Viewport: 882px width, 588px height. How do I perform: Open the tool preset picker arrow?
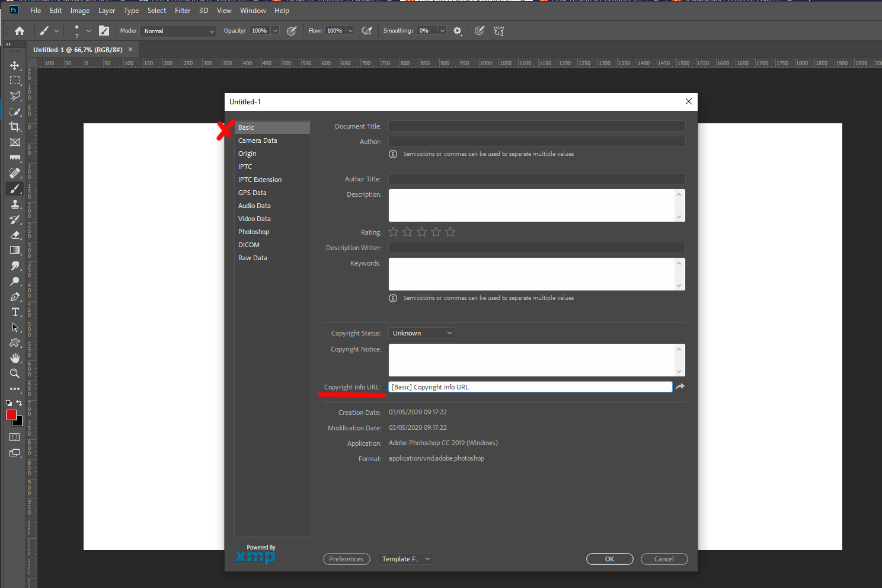coord(56,31)
